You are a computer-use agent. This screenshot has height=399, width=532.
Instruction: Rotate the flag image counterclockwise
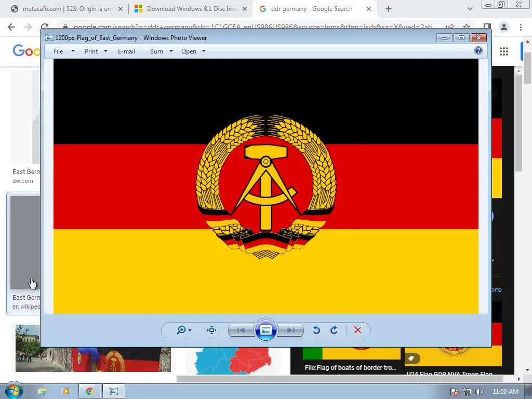(316, 330)
